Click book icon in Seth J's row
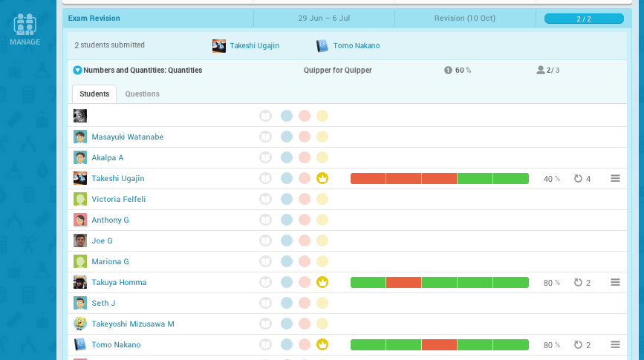The width and height of the screenshot is (644, 360). click(x=266, y=303)
